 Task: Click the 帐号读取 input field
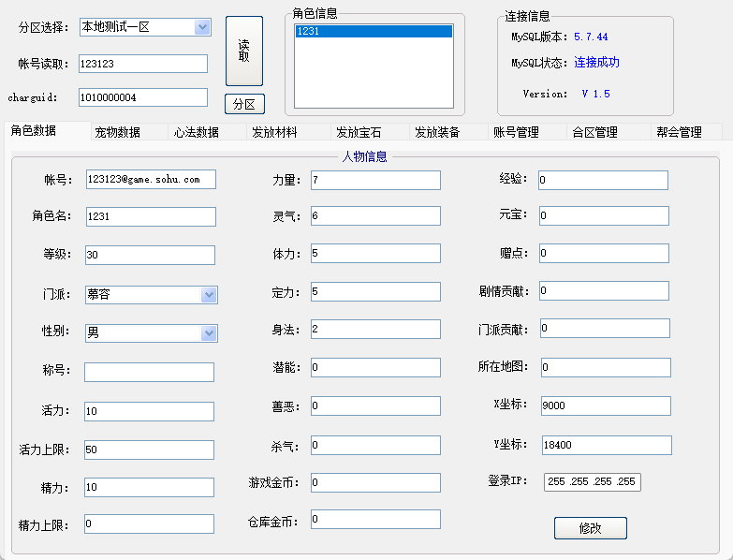point(142,64)
